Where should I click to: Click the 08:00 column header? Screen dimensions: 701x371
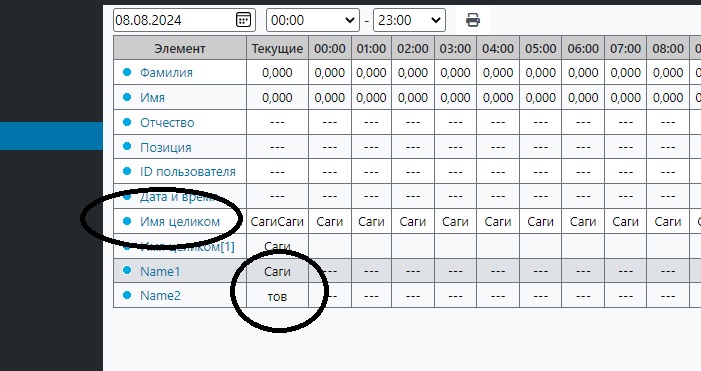(x=668, y=48)
